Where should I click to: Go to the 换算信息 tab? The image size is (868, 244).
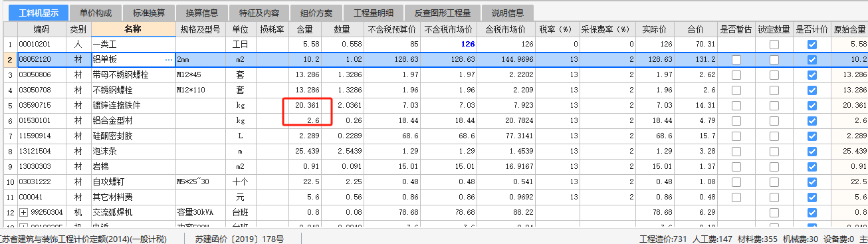(202, 13)
